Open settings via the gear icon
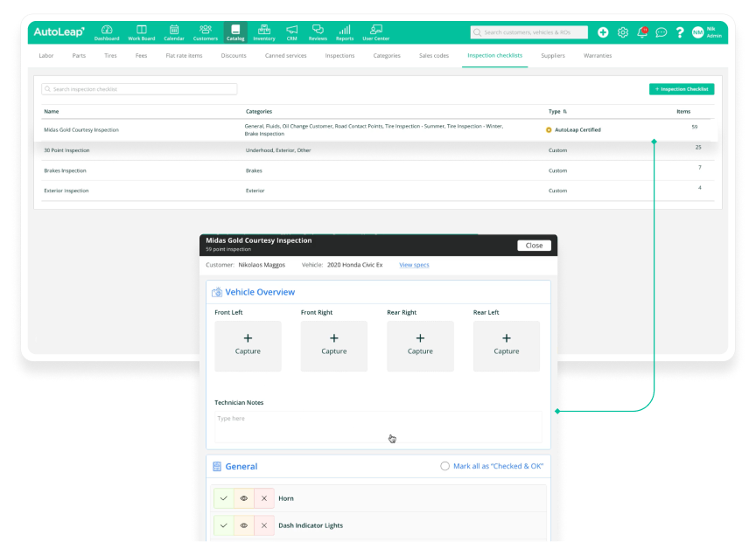 623,32
